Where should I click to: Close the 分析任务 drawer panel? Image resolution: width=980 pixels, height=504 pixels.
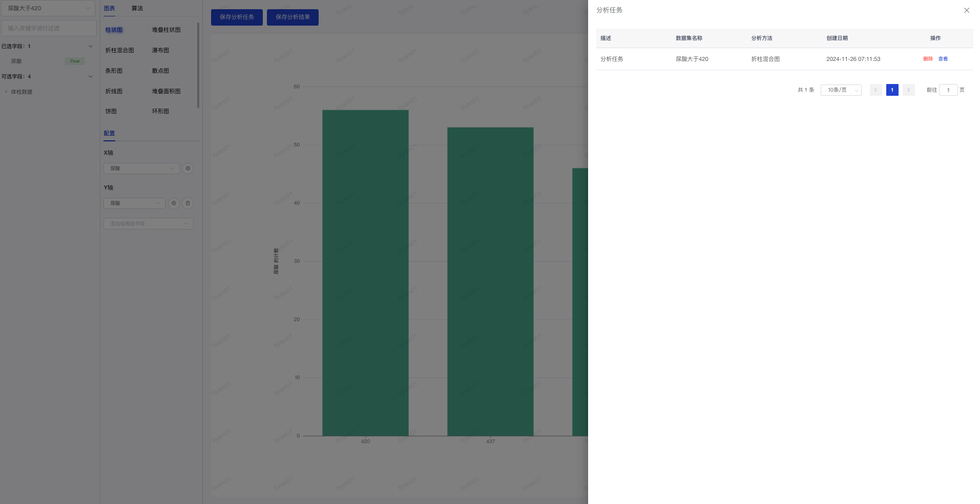[966, 10]
